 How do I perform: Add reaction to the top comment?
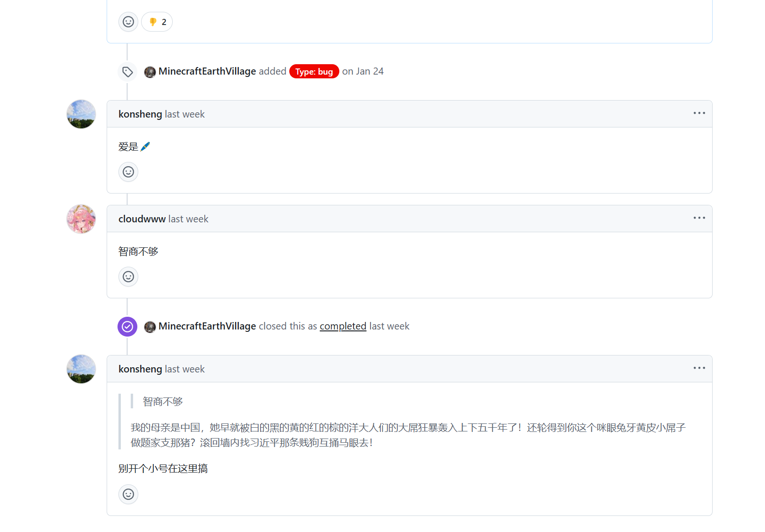tap(128, 22)
